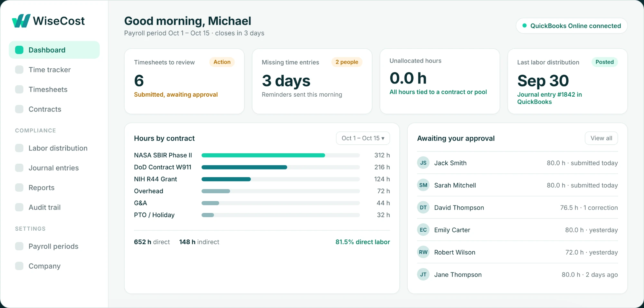
Task: Click Emily Carter's EC avatar
Action: click(x=423, y=230)
